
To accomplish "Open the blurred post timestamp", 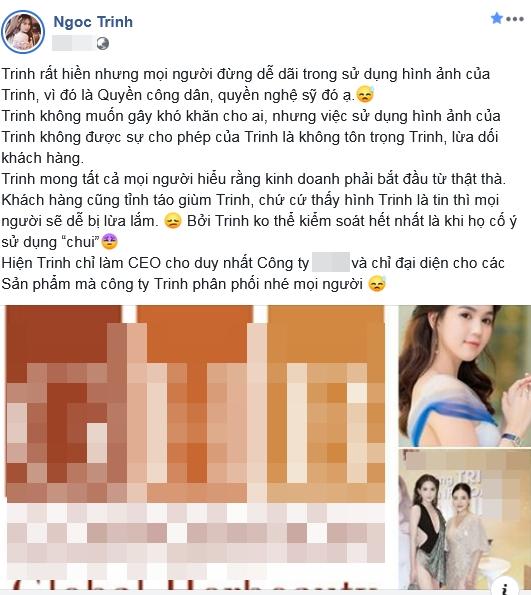I will 73,43.
